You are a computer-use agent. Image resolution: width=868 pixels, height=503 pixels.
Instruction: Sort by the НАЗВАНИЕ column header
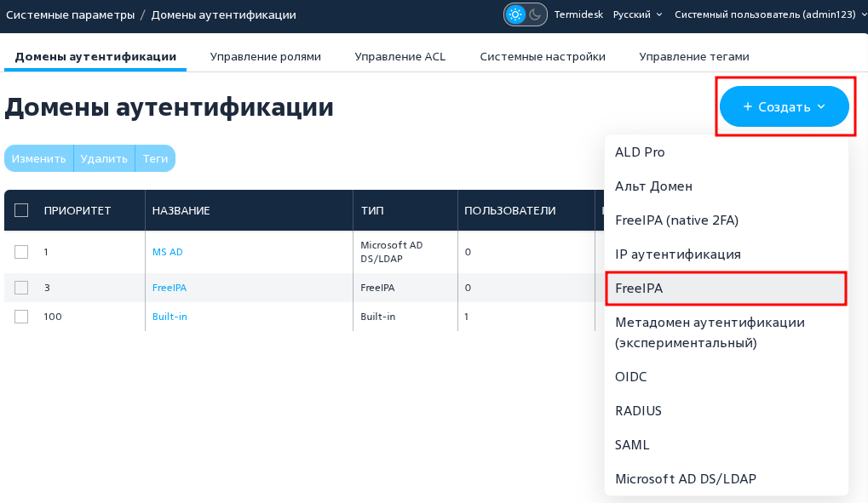181,210
